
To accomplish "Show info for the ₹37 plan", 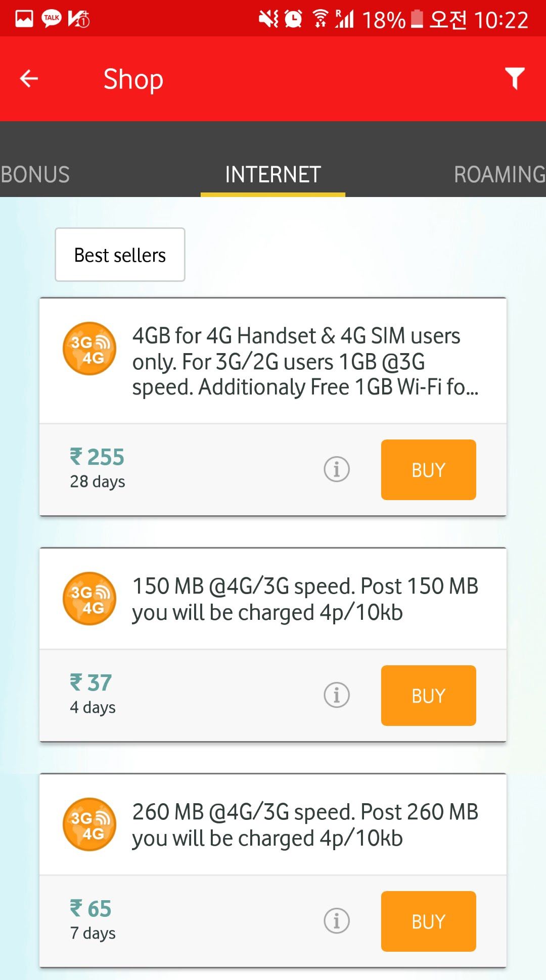I will (337, 695).
